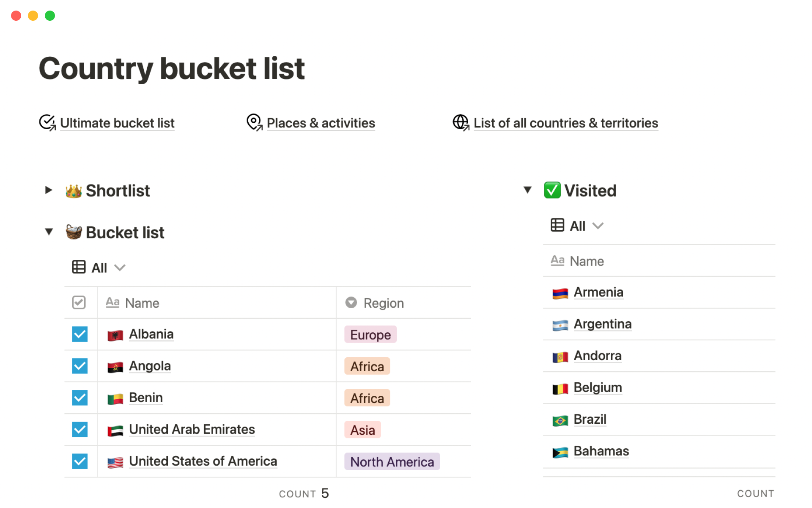
Task: Click the globe icon for countries list
Action: [461, 122]
